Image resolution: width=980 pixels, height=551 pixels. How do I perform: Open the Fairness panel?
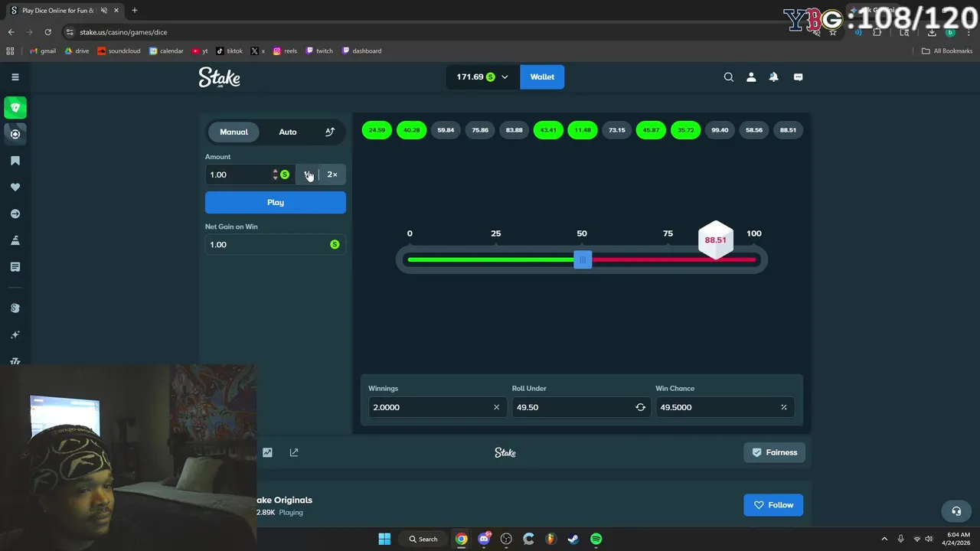pos(774,452)
